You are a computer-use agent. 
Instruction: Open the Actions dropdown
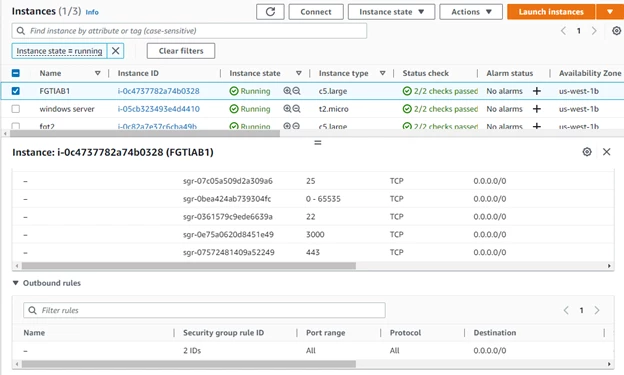pyautogui.click(x=471, y=12)
